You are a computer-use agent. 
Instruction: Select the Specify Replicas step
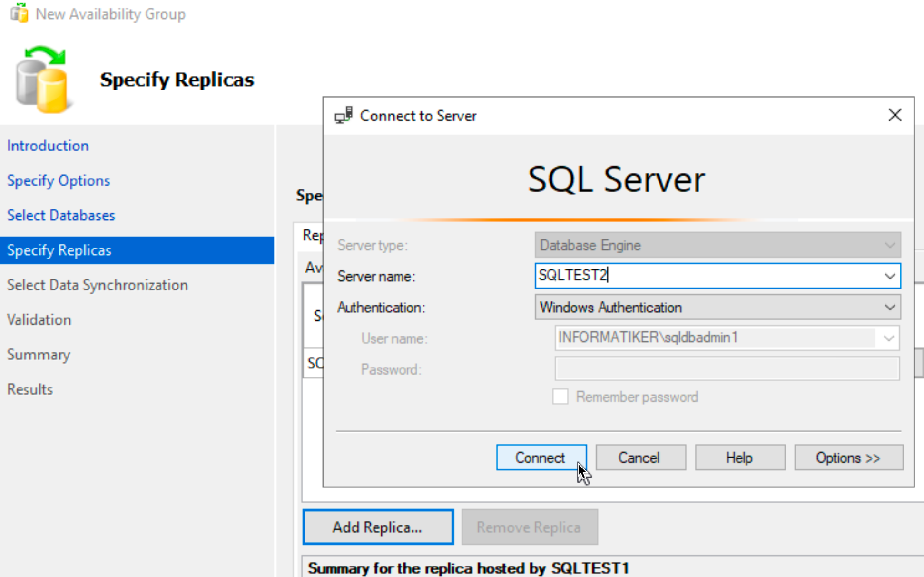click(137, 250)
